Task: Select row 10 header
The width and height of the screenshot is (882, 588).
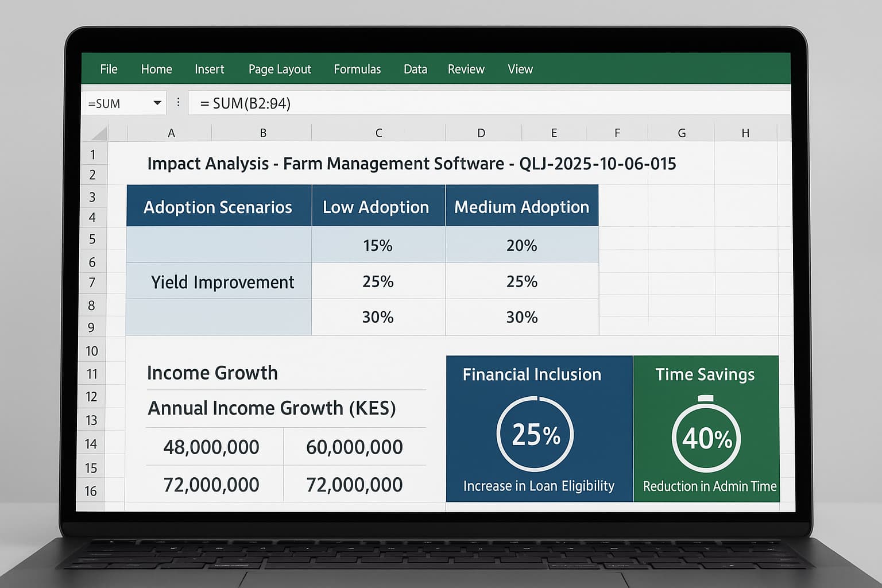Action: tap(92, 351)
